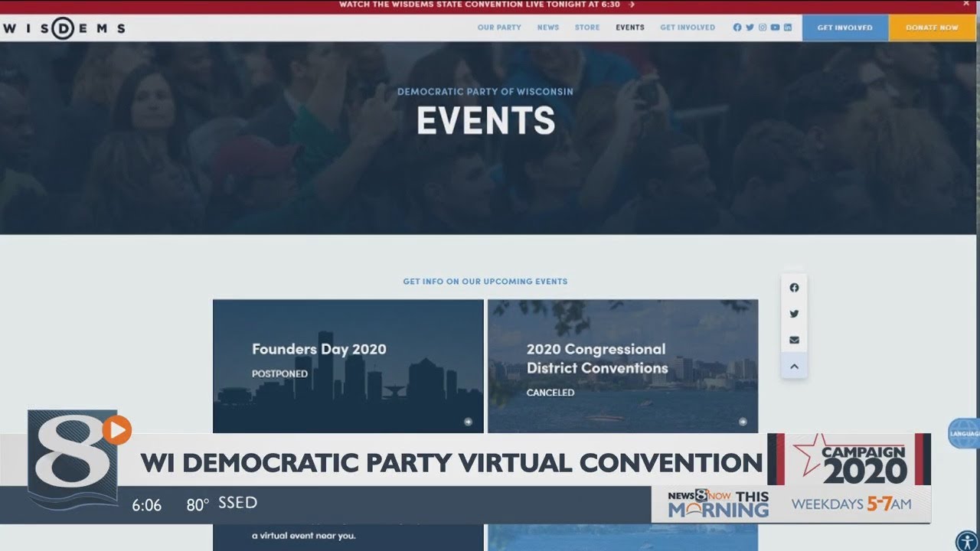Open 2020 Congressional District Conventions card

[x=623, y=366]
